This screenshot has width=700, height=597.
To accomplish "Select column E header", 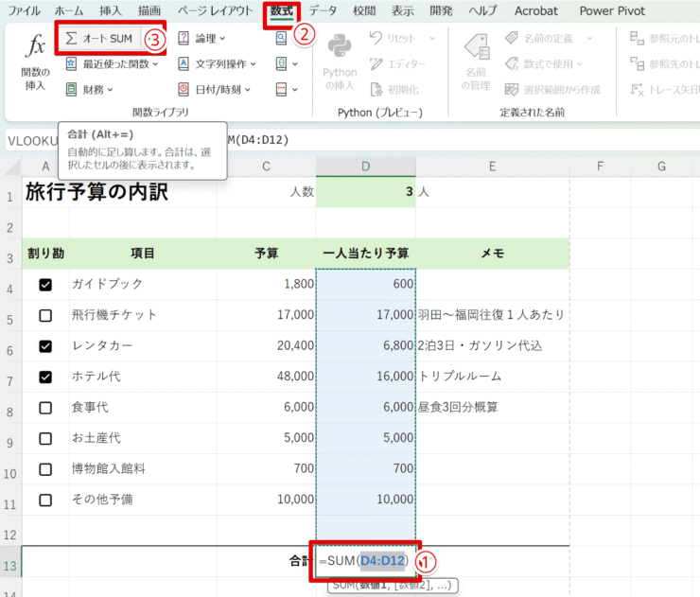I will [x=493, y=167].
